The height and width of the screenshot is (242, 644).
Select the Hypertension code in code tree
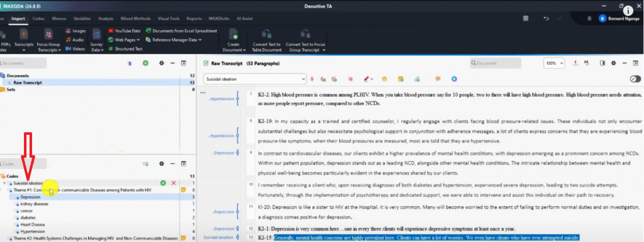tap(33, 232)
